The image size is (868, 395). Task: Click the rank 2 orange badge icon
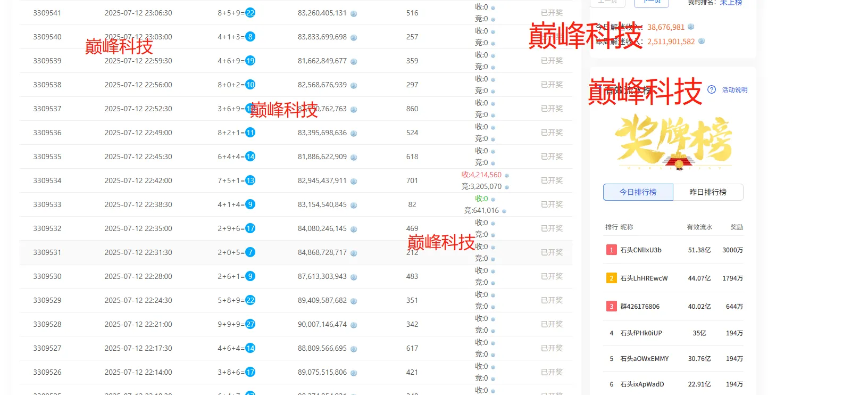[612, 278]
